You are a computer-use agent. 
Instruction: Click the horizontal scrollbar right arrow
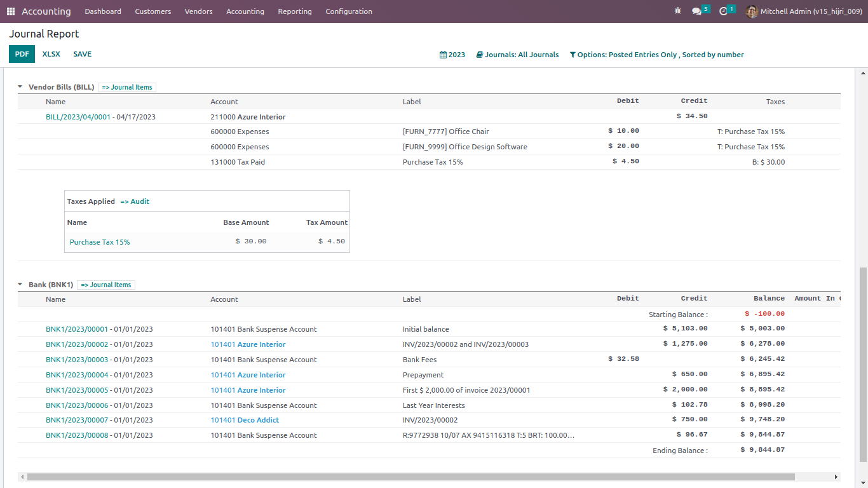coord(836,477)
